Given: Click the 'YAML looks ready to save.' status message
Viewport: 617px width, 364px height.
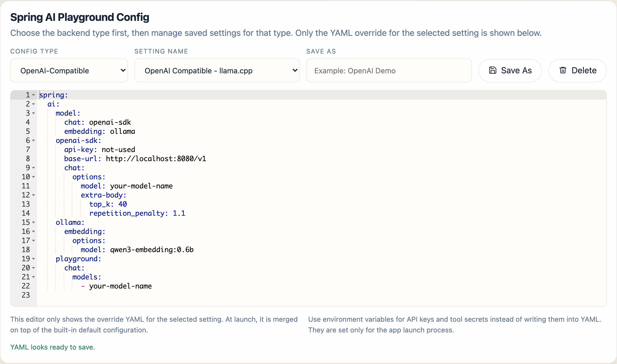Looking at the screenshot, I should pos(53,347).
